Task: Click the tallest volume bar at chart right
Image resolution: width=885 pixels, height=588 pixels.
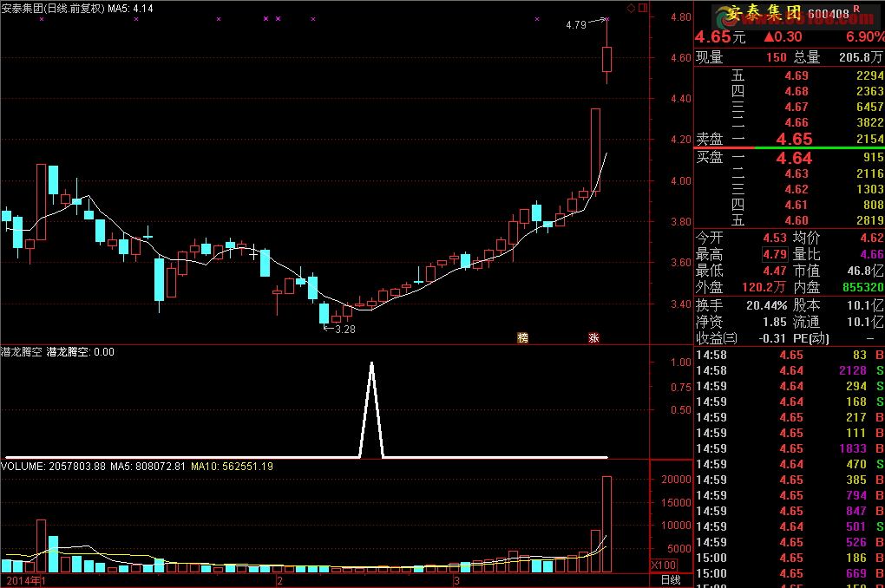Action: (x=606, y=524)
